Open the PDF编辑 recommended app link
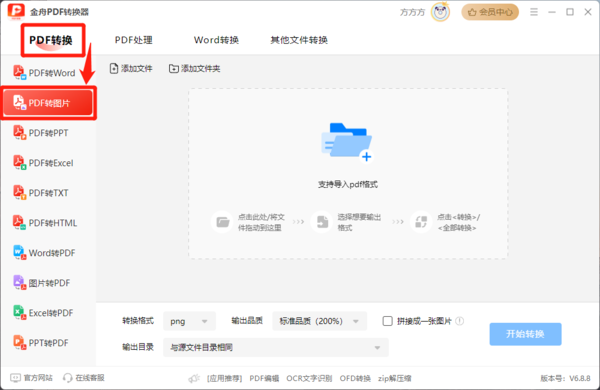This screenshot has width=600, height=390. [264, 379]
